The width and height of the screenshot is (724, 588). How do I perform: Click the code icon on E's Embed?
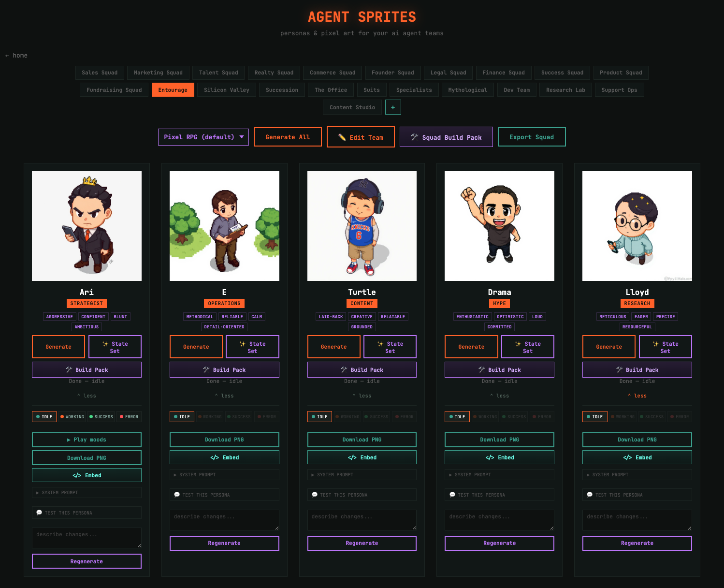[x=215, y=457]
